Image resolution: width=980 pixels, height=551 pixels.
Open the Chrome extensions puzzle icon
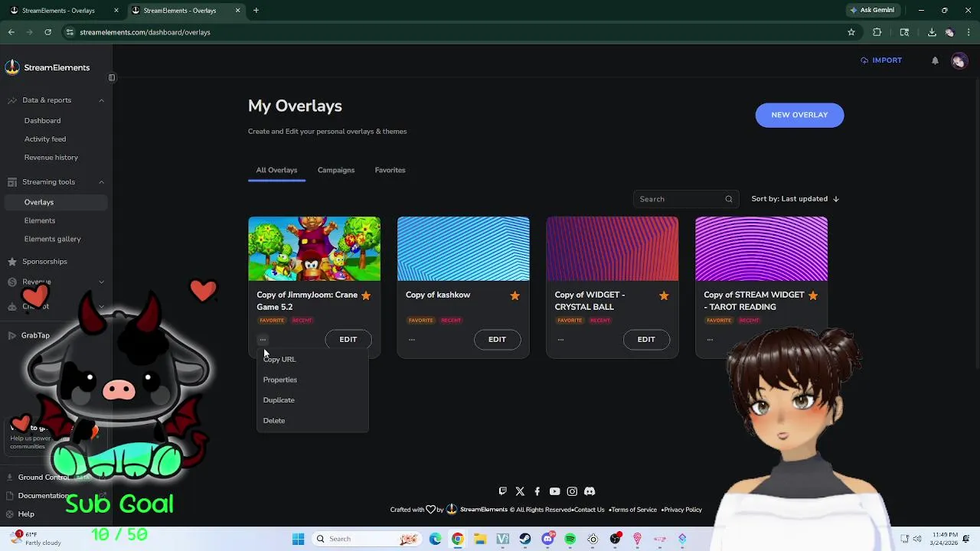(x=877, y=32)
